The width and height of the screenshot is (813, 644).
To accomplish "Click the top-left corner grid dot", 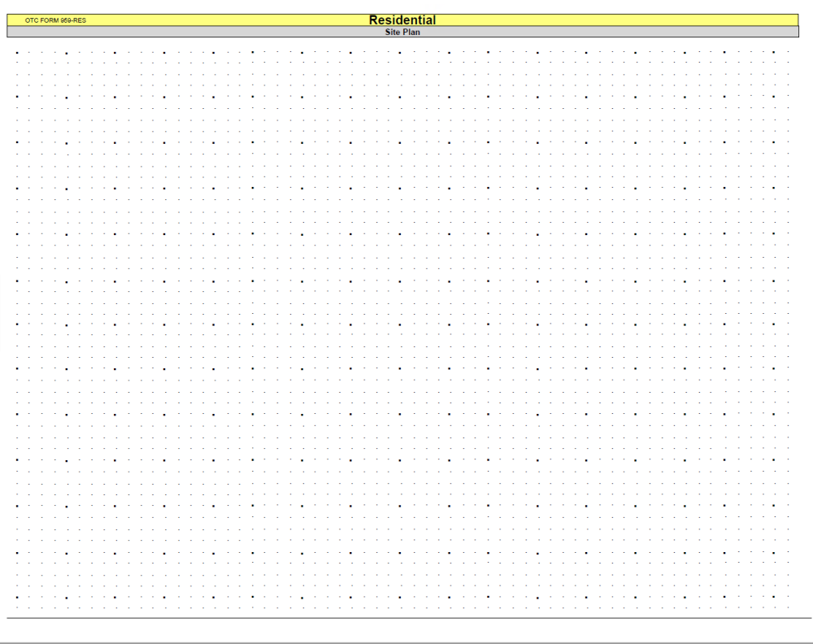I will coord(15,50).
